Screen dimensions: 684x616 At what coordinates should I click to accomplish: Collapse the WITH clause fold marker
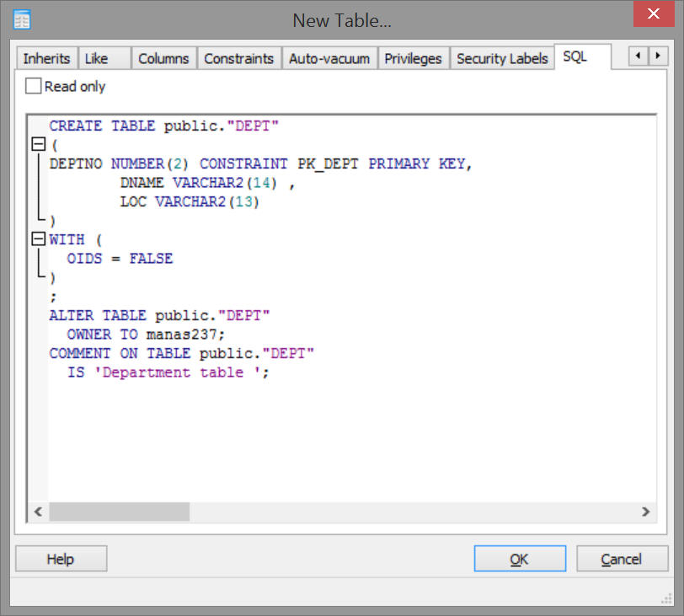(x=37, y=239)
